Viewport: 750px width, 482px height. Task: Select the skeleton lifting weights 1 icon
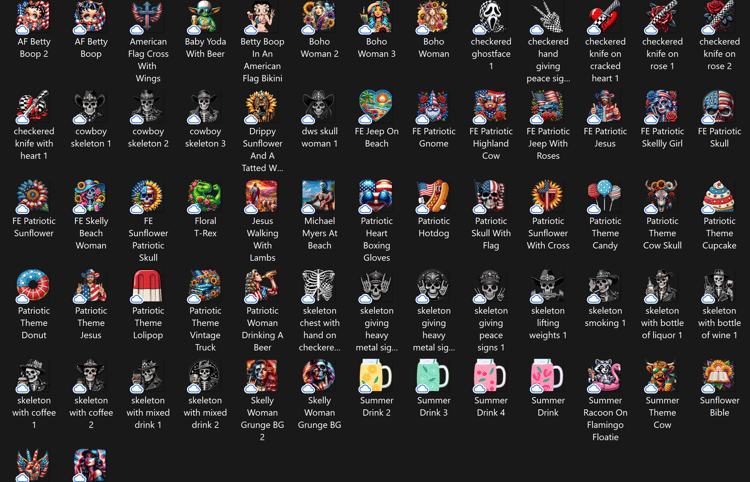(x=548, y=285)
